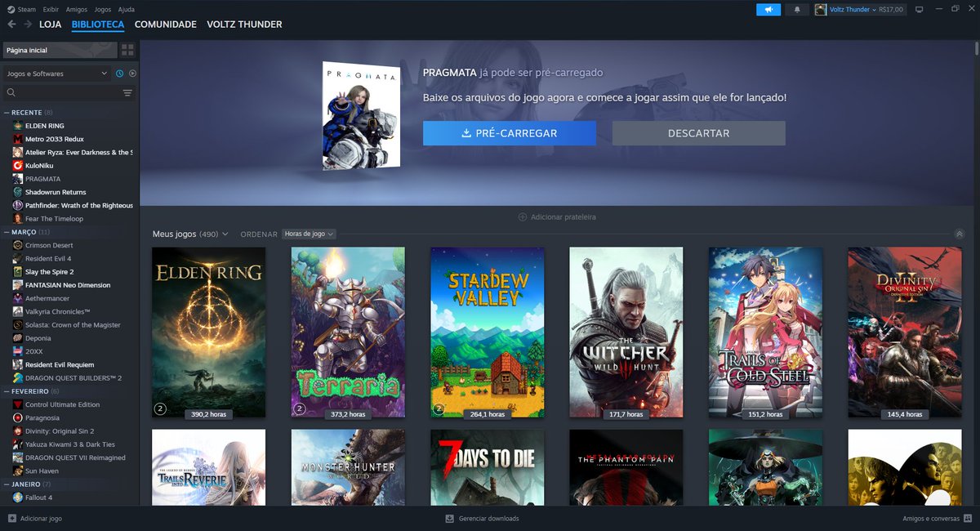Open Jogos e Softwares dropdown
The height and width of the screenshot is (531, 980).
click(x=56, y=74)
